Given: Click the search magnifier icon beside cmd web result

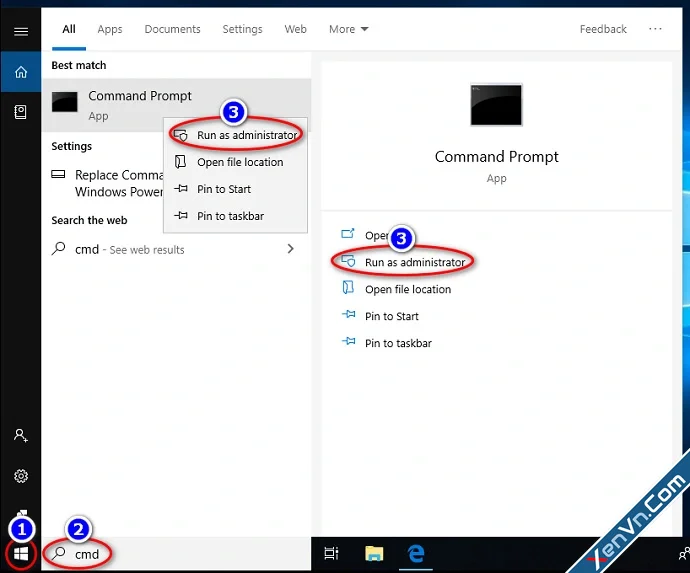Looking at the screenshot, I should click(58, 249).
